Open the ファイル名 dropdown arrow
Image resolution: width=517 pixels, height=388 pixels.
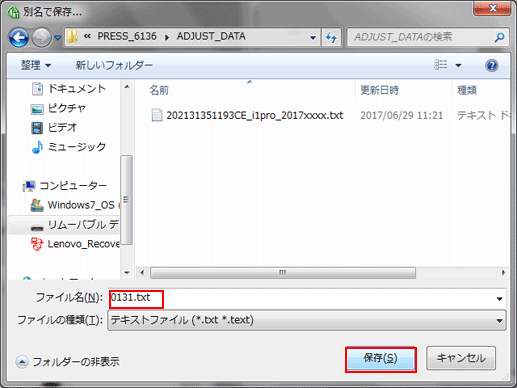tap(499, 298)
